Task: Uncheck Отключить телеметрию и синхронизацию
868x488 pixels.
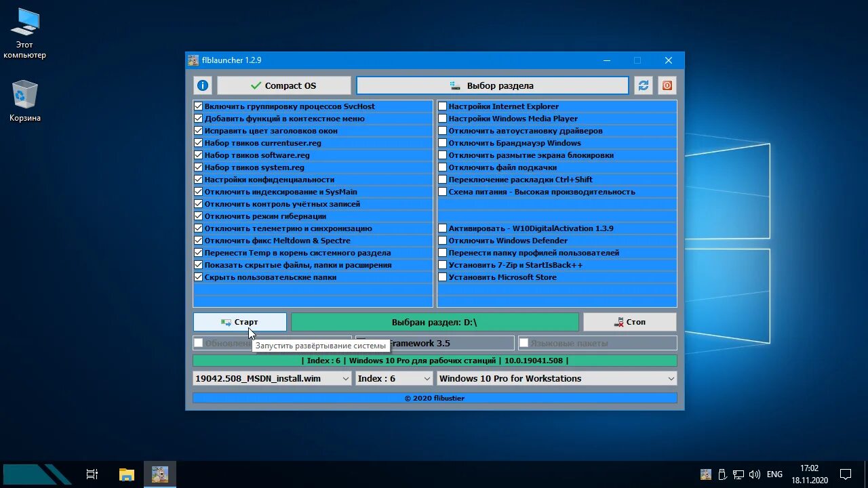Action: (199, 228)
